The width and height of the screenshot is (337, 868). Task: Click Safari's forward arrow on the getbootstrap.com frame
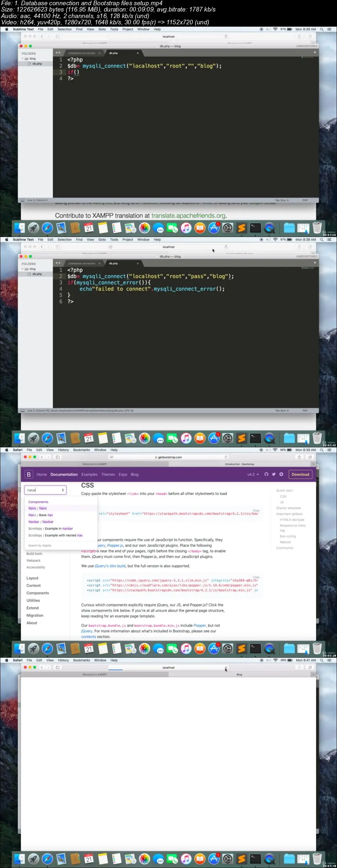[48, 457]
